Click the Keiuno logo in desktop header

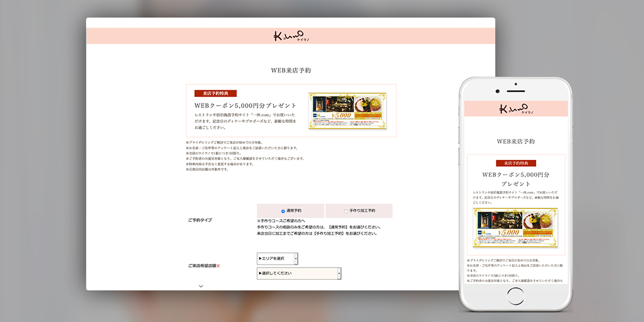290,36
